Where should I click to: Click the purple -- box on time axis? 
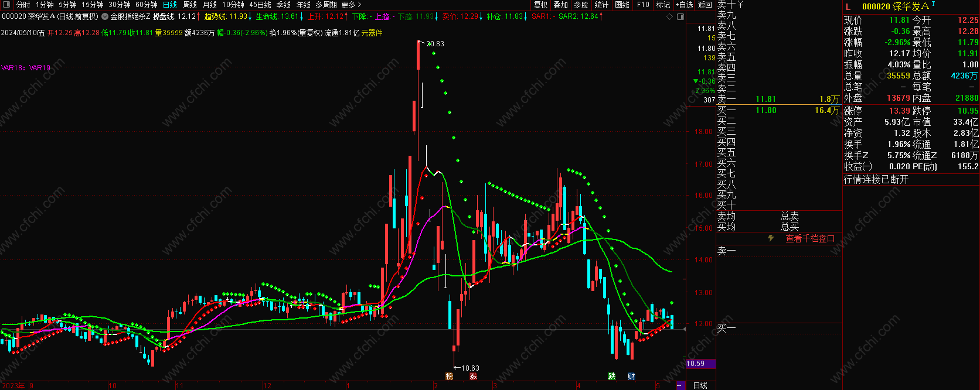(680, 385)
